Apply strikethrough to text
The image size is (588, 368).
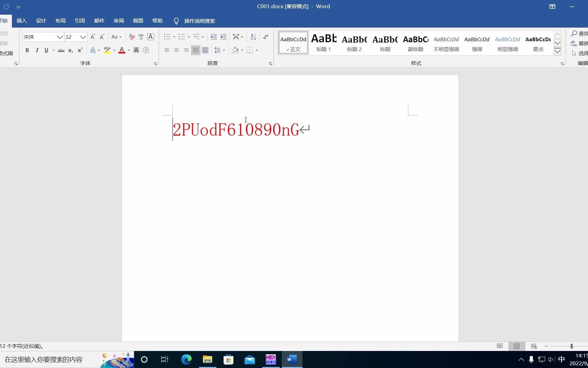[61, 50]
